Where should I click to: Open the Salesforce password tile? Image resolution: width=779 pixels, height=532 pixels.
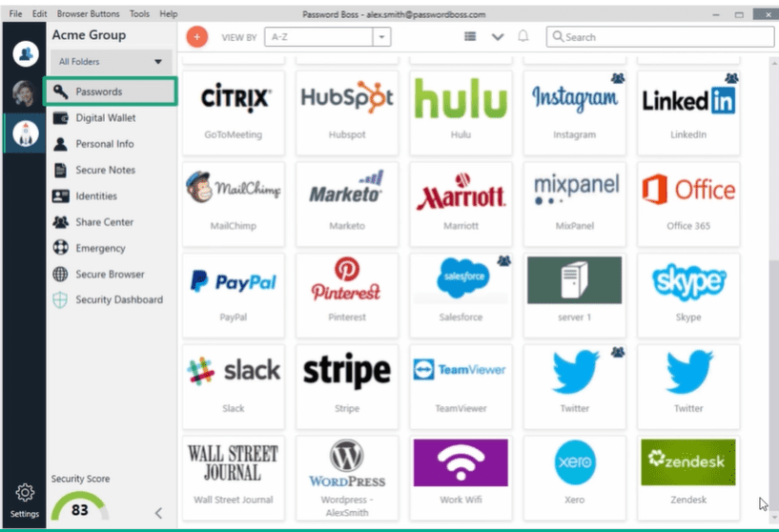point(461,296)
